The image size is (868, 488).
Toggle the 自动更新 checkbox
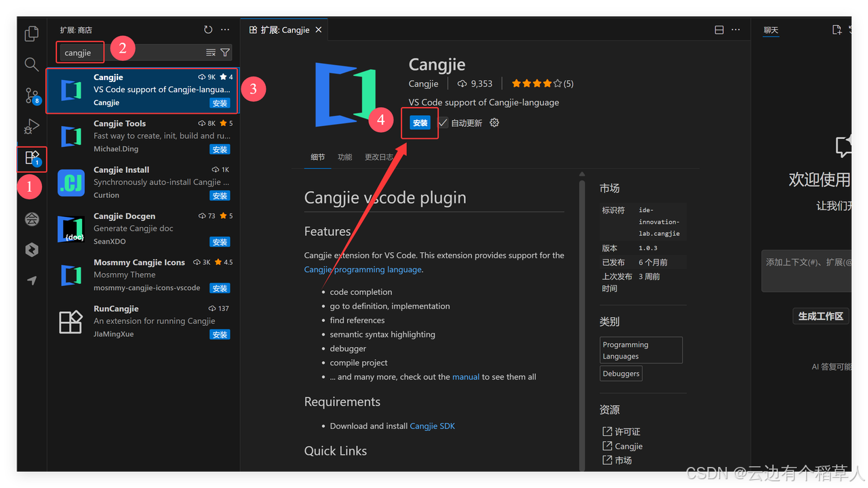click(x=443, y=123)
